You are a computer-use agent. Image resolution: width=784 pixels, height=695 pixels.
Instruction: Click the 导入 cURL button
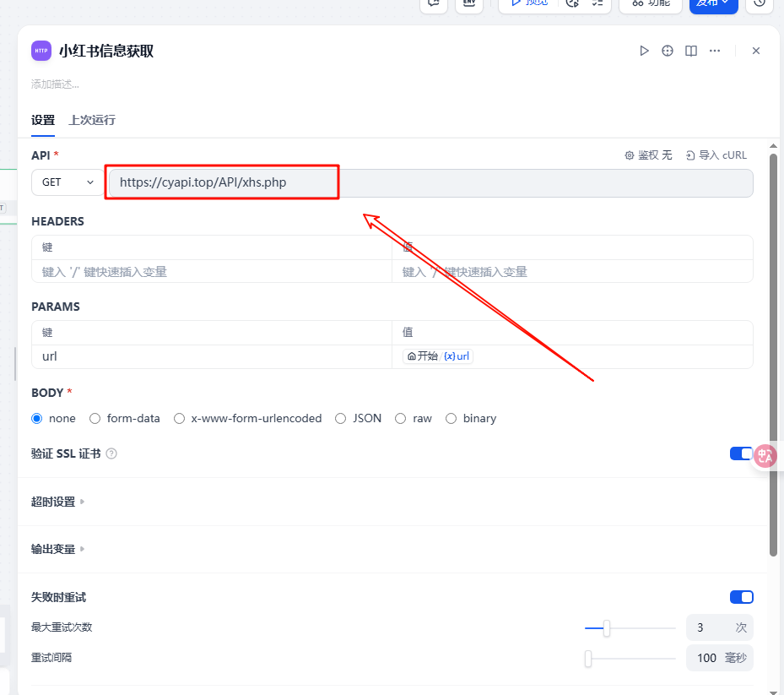click(x=716, y=155)
